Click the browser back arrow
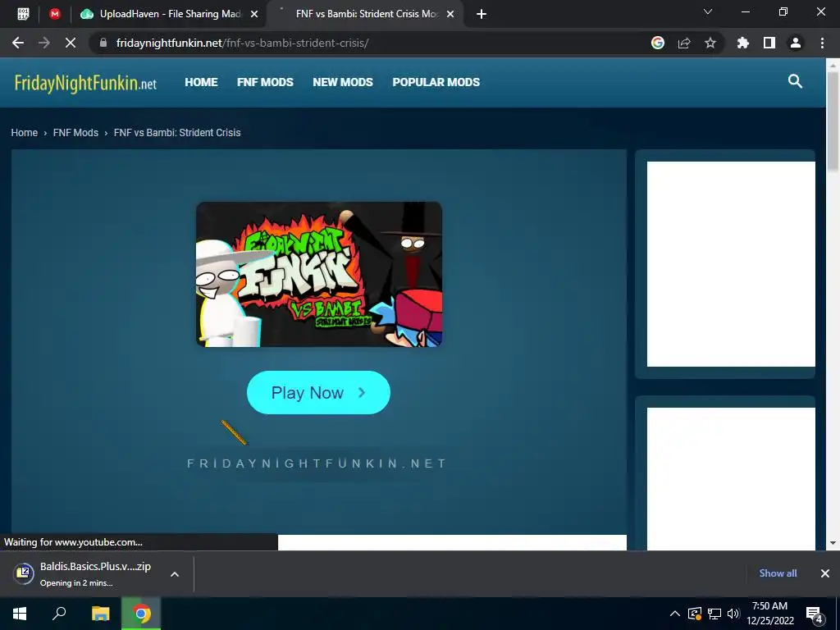 click(18, 43)
